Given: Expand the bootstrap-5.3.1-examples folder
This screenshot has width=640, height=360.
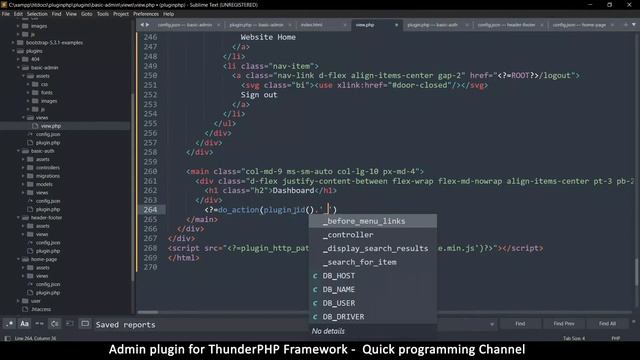Looking at the screenshot, I should coord(13,42).
